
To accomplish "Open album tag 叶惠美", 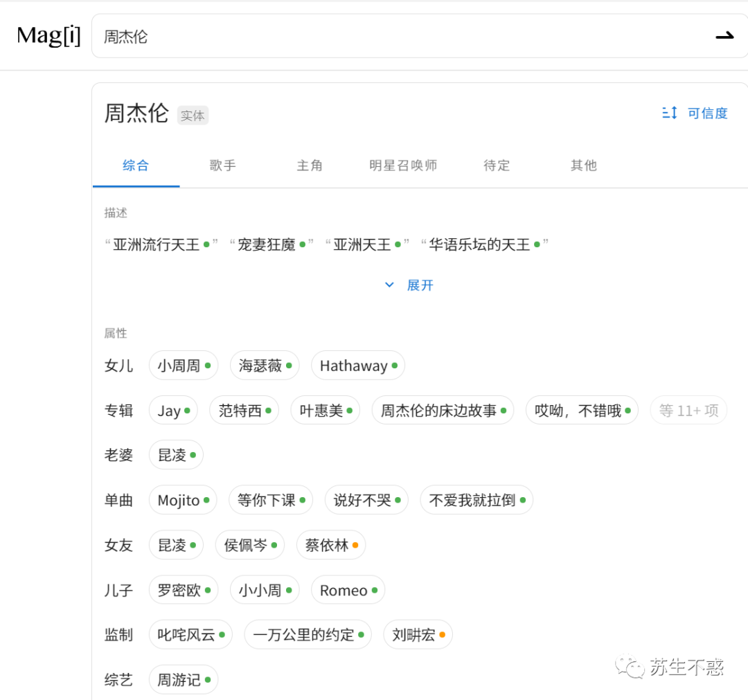I will (326, 410).
